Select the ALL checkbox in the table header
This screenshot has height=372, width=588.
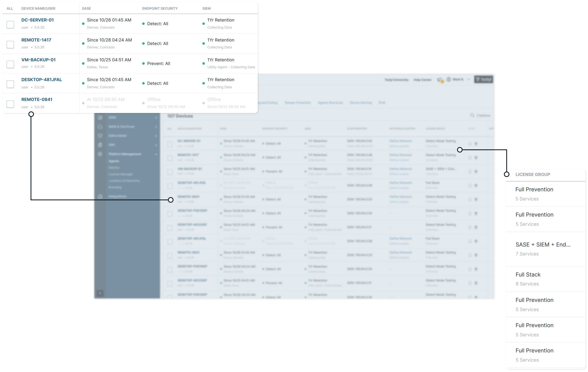[x=10, y=8]
